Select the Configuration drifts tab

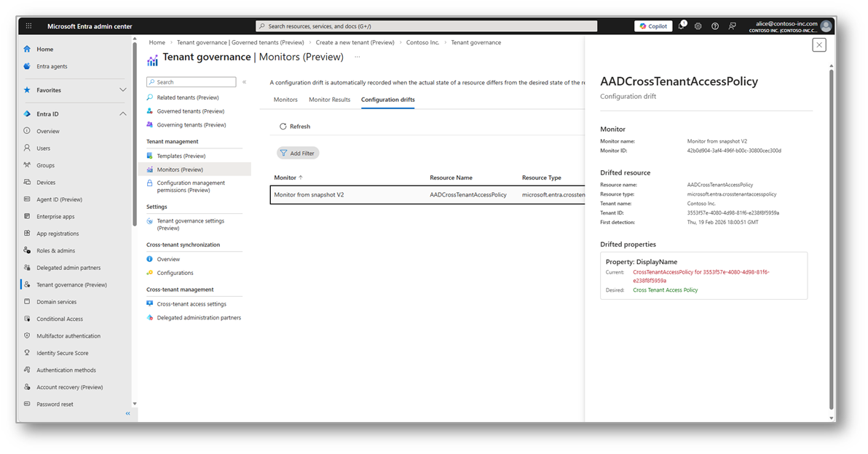point(387,100)
